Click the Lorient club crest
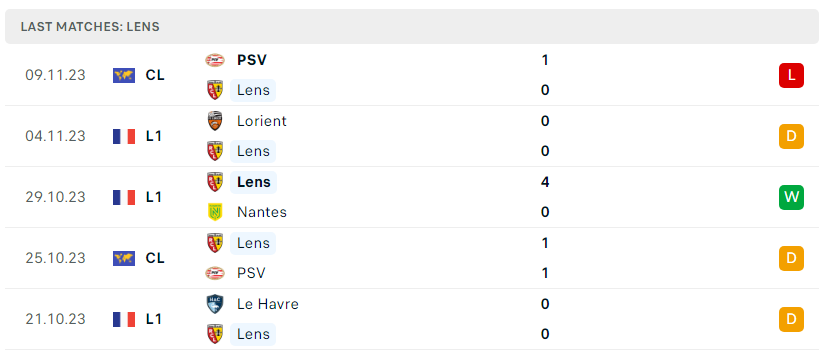Viewport: 822px width, 362px height. [215, 121]
